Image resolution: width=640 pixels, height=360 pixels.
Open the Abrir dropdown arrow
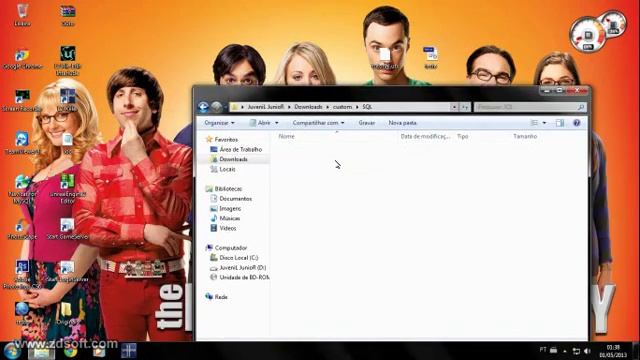[276, 123]
